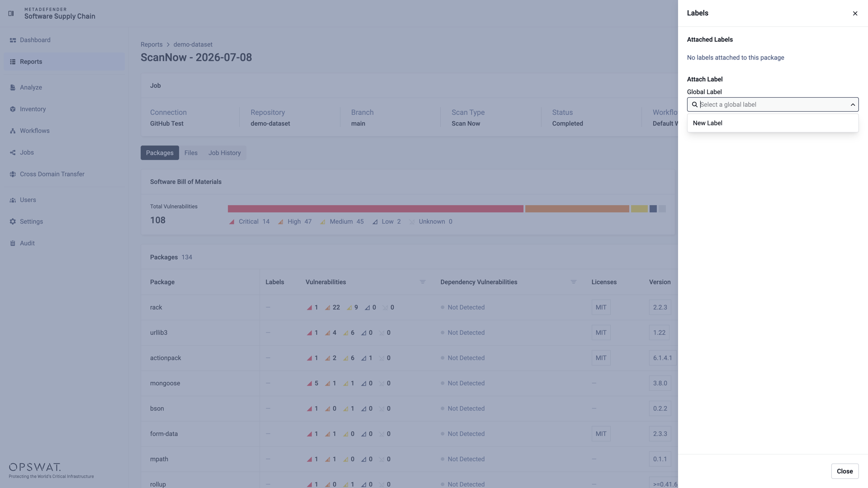Click the Unknown severity icon in legend

tap(412, 222)
